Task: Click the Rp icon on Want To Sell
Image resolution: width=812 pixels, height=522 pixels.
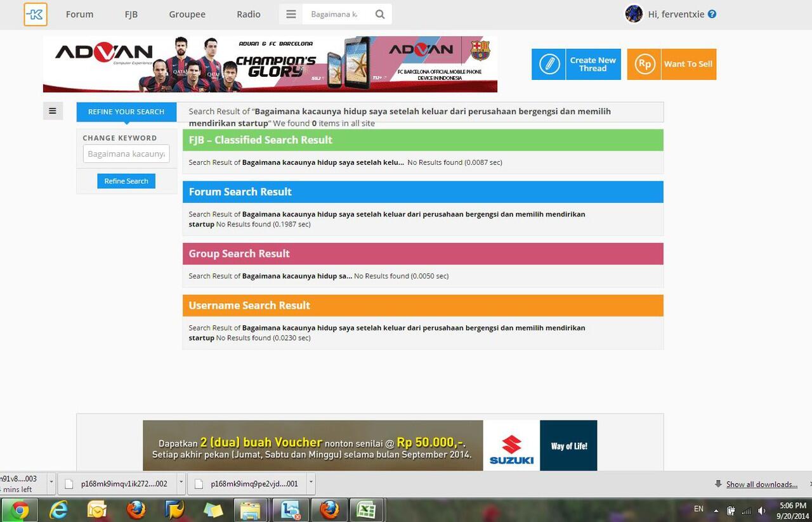Action: coord(645,64)
